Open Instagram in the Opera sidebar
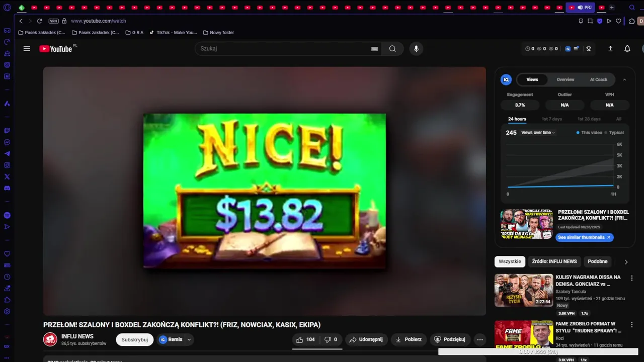Screen dimensions: 644x362 click(x=7, y=165)
